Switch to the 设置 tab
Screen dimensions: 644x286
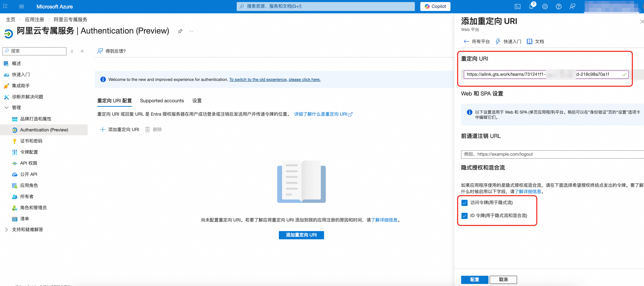pyautogui.click(x=197, y=101)
